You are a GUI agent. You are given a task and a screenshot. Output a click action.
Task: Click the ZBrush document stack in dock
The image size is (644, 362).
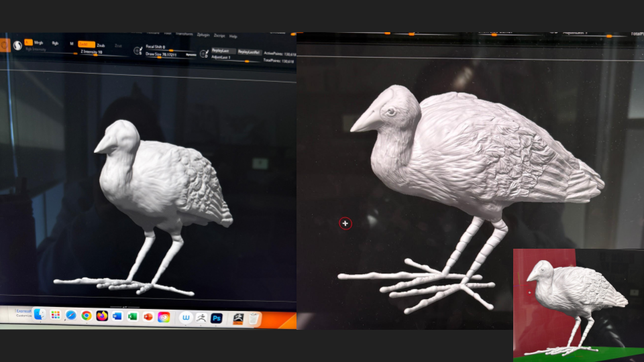[x=238, y=318]
